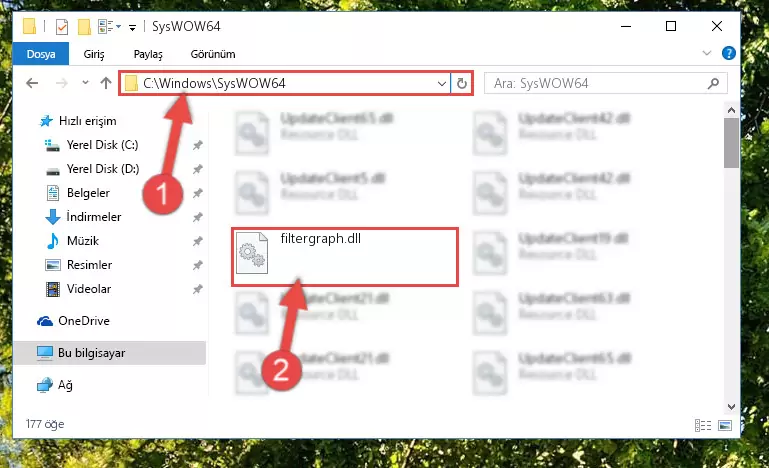Click the address bar path C:\Windows\SysWOW64

pyautogui.click(x=214, y=83)
